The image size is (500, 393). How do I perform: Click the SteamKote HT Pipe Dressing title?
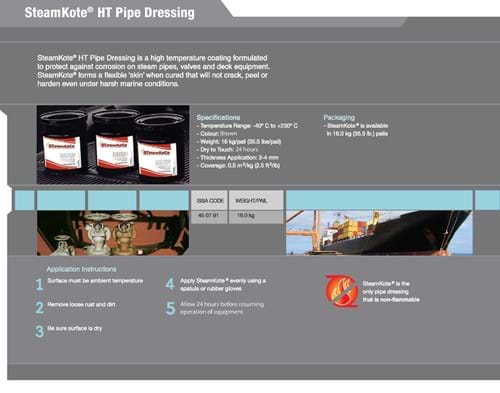tap(110, 13)
